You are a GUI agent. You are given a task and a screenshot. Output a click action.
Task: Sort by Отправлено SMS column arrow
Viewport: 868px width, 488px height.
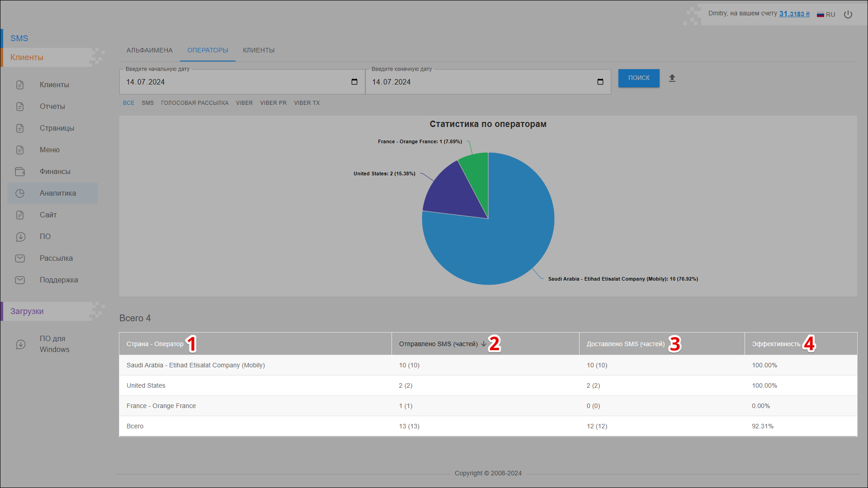(484, 344)
